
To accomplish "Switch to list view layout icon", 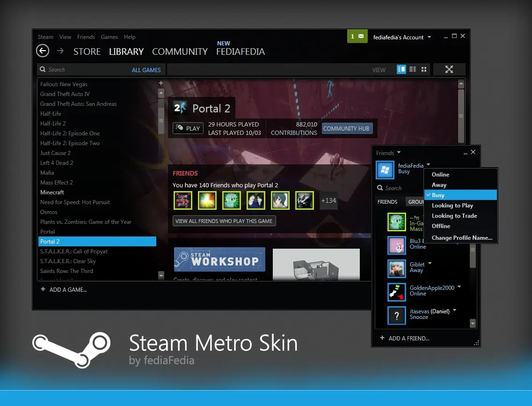I will 413,69.
